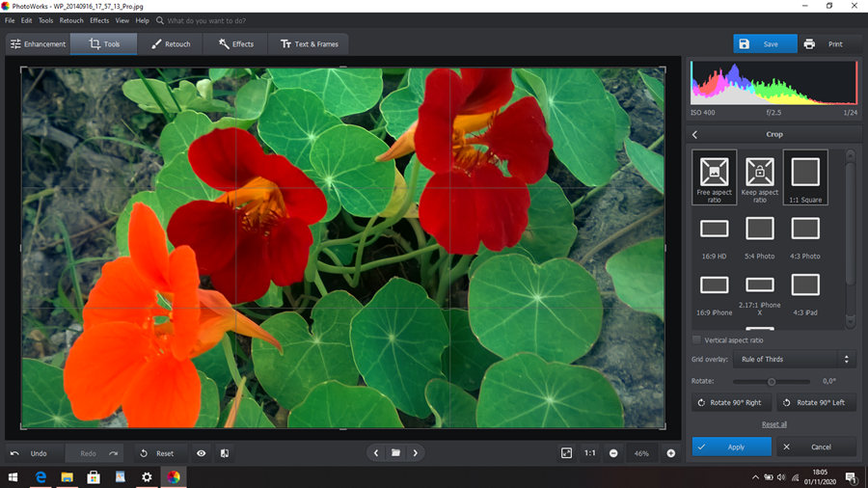Go back using the Crop panel arrow
This screenshot has width=868, height=488.
pos(695,134)
